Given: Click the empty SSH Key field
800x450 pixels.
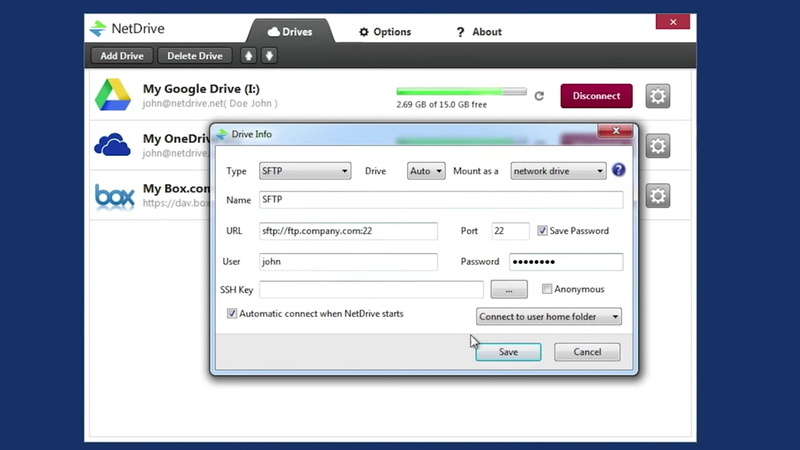Looking at the screenshot, I should click(371, 289).
